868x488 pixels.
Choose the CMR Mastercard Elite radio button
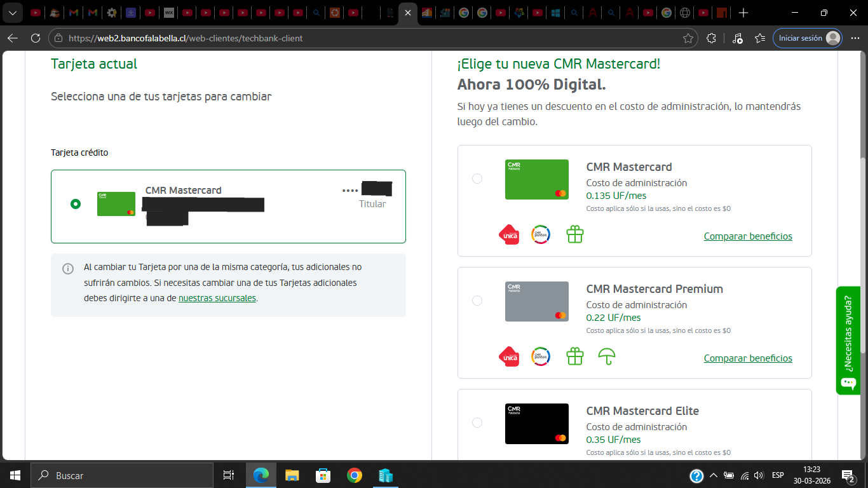click(x=477, y=423)
